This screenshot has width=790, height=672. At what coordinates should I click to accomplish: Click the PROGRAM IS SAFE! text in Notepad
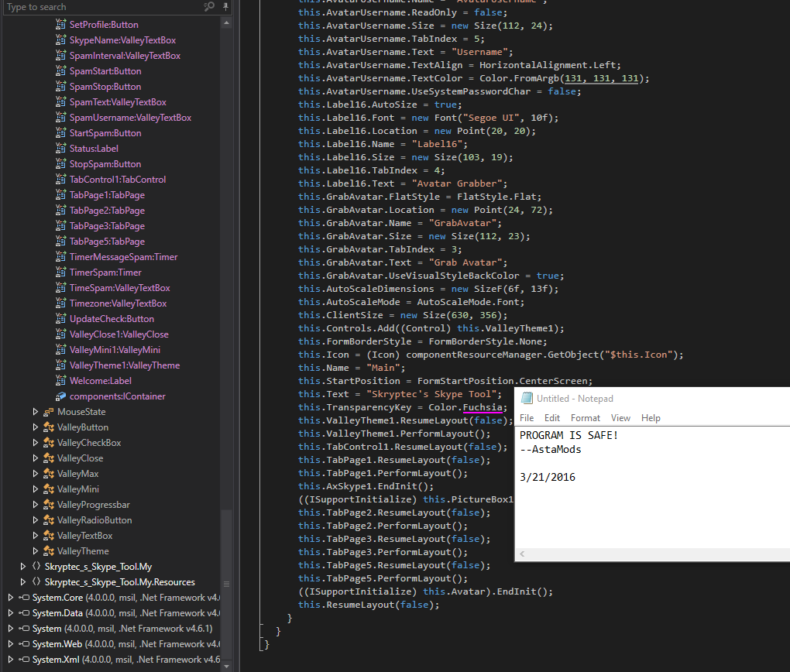568,435
